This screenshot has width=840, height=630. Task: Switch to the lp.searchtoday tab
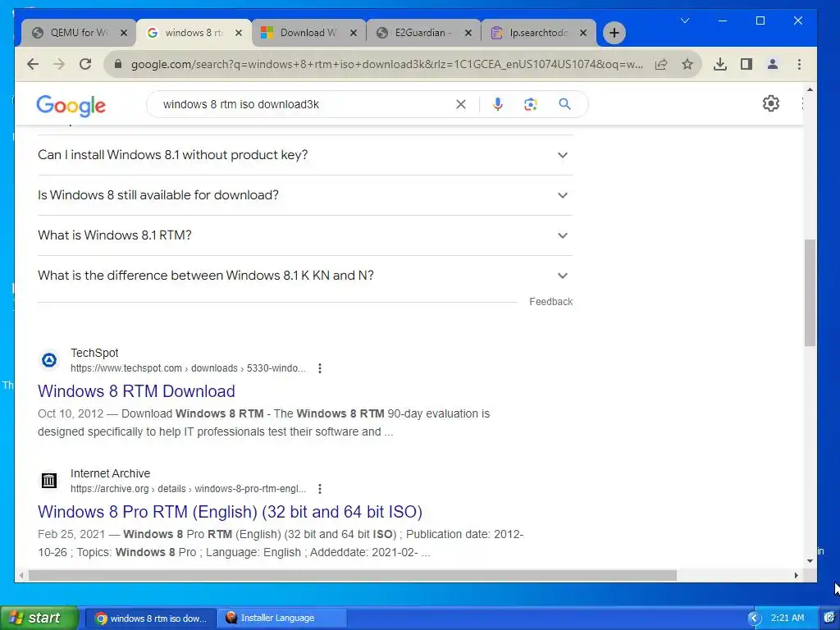coord(538,33)
